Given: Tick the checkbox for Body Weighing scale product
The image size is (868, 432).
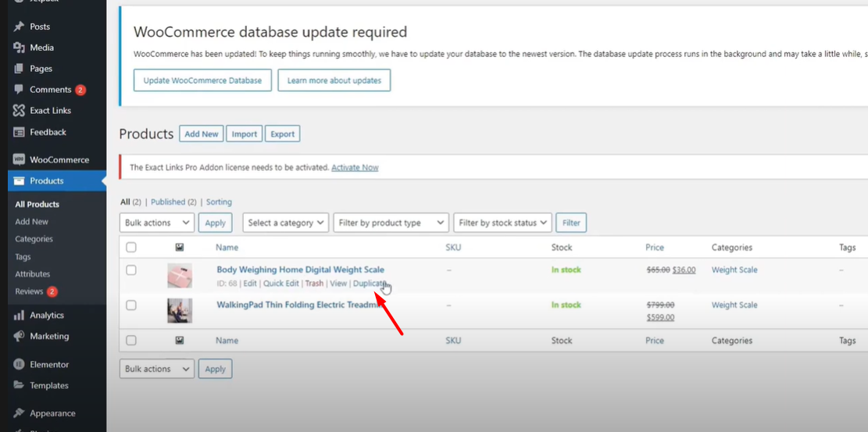Looking at the screenshot, I should pyautogui.click(x=131, y=270).
